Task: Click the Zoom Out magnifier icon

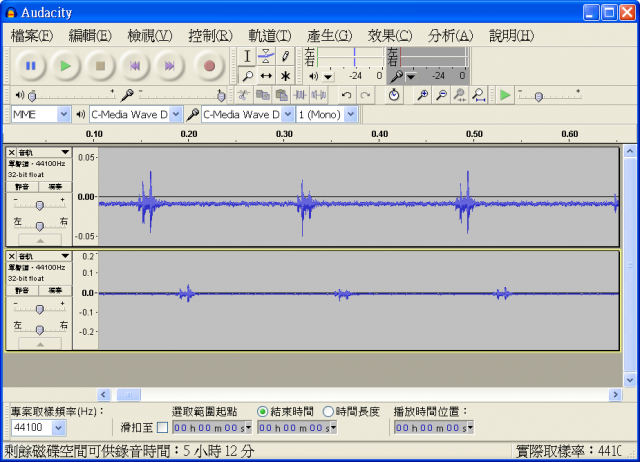Action: [x=441, y=96]
